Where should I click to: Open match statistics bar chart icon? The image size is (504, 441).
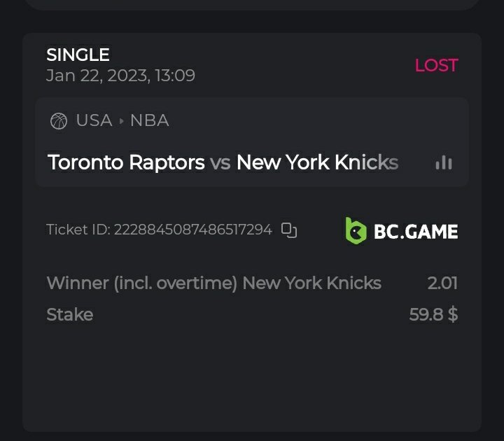[x=443, y=163]
